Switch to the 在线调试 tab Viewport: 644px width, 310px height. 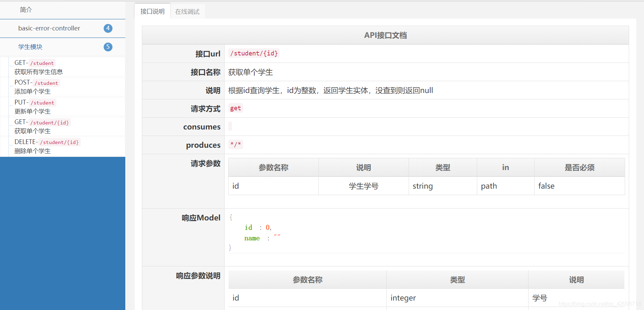point(187,12)
